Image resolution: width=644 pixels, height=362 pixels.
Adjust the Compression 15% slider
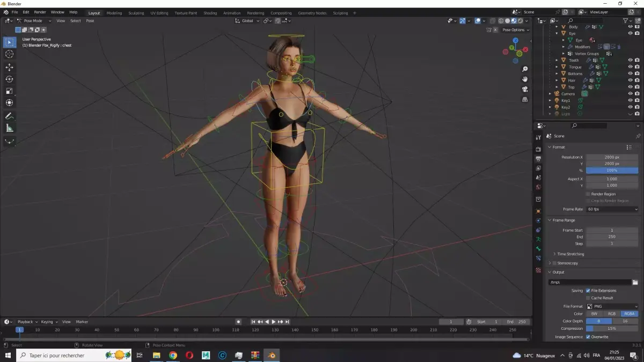pos(612,329)
